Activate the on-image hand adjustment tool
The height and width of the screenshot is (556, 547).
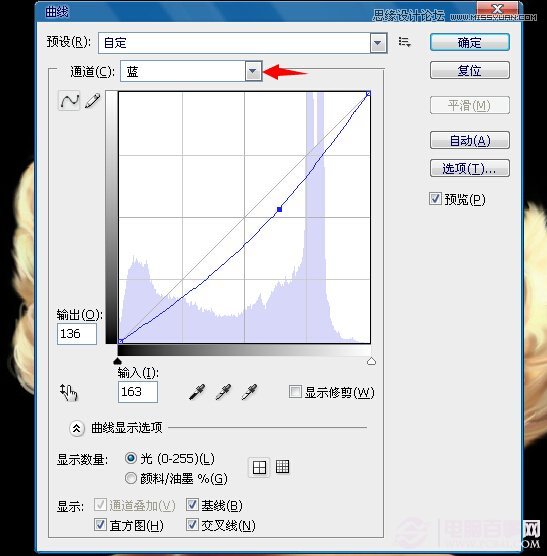click(68, 392)
